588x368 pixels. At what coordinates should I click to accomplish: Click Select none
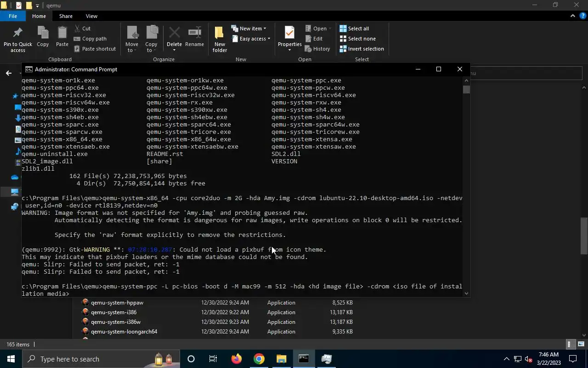tap(357, 39)
